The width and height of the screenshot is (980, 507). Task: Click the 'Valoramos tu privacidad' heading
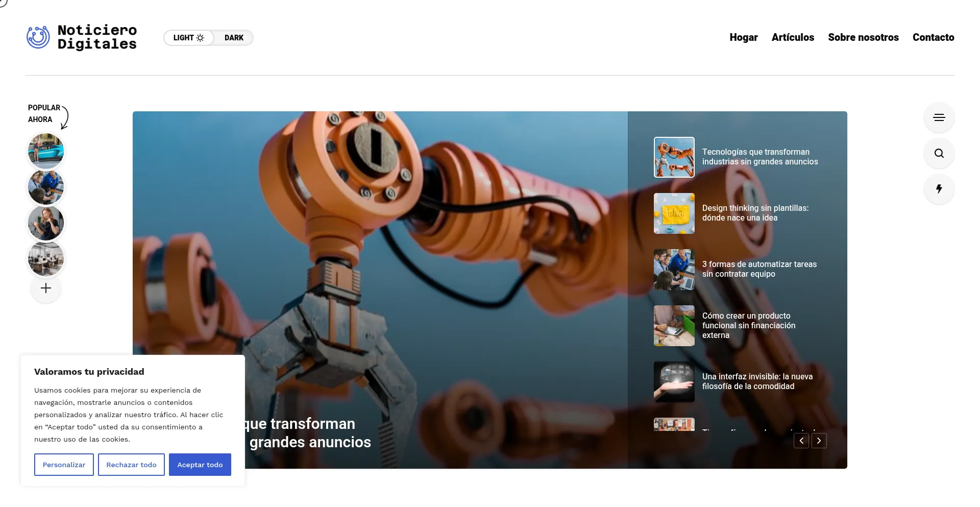tap(89, 372)
